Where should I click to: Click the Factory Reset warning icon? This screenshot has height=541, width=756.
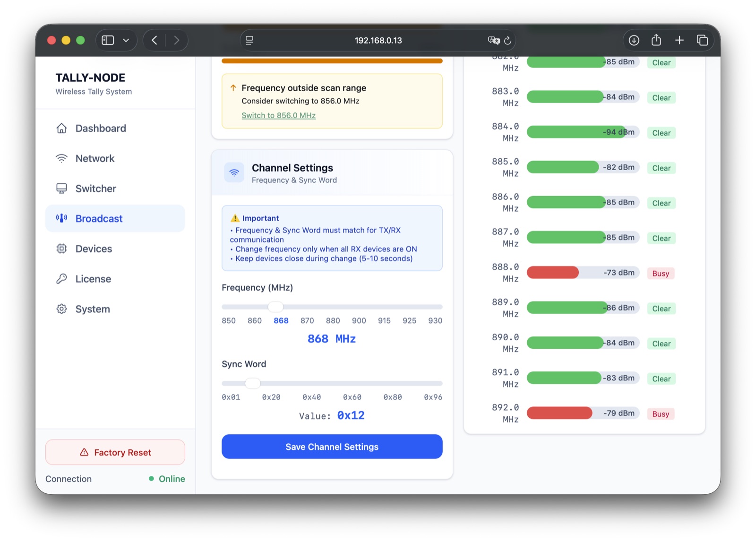click(x=84, y=452)
